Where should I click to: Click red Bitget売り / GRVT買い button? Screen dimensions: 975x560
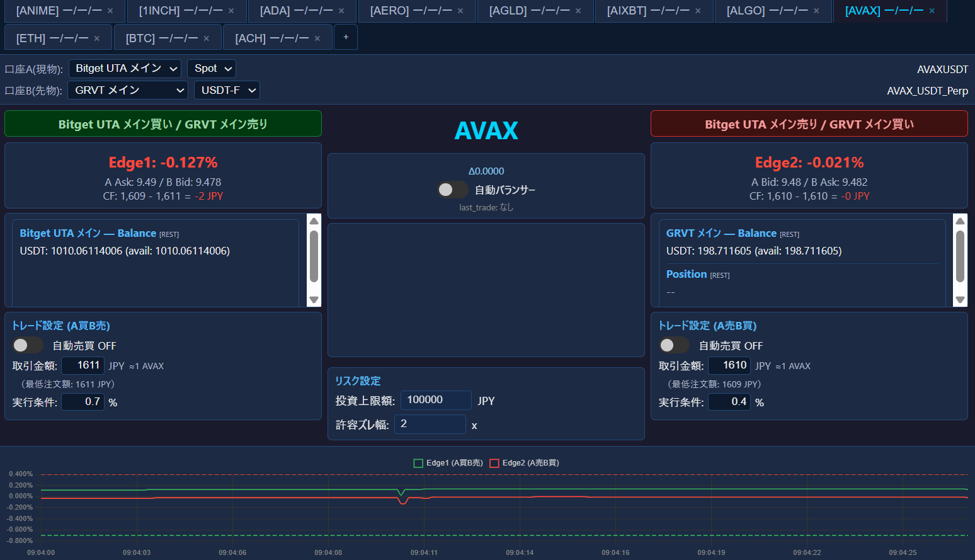click(x=809, y=124)
